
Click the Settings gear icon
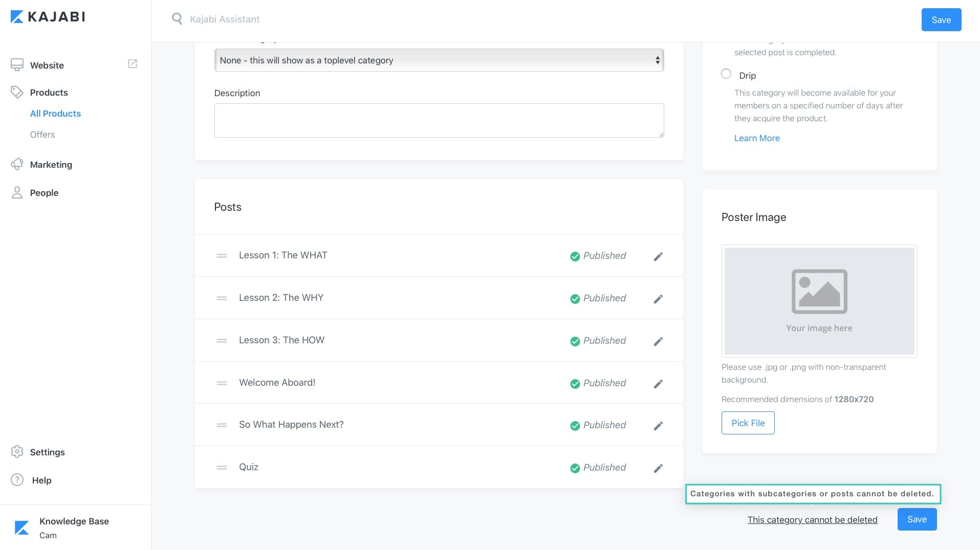[x=17, y=452]
